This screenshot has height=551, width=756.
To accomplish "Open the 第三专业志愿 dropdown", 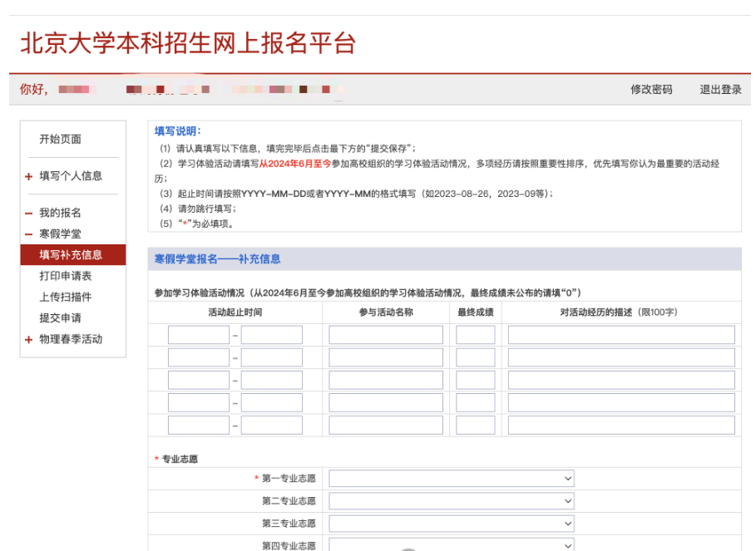I will [x=452, y=524].
